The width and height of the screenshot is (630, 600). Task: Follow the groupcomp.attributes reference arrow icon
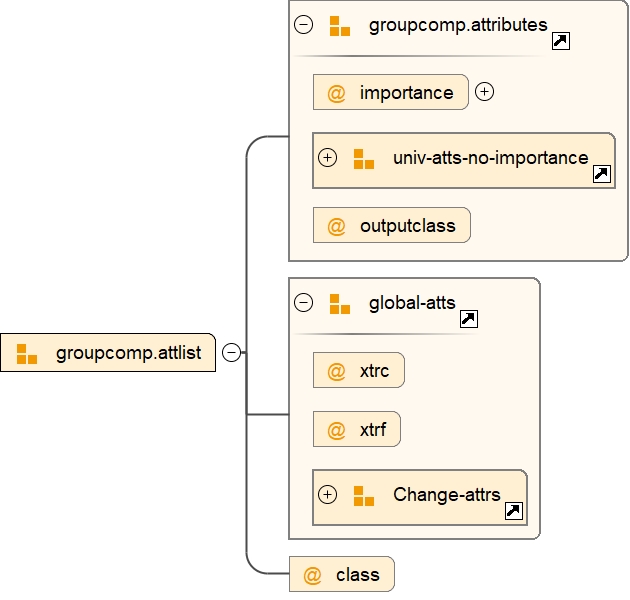(x=560, y=41)
